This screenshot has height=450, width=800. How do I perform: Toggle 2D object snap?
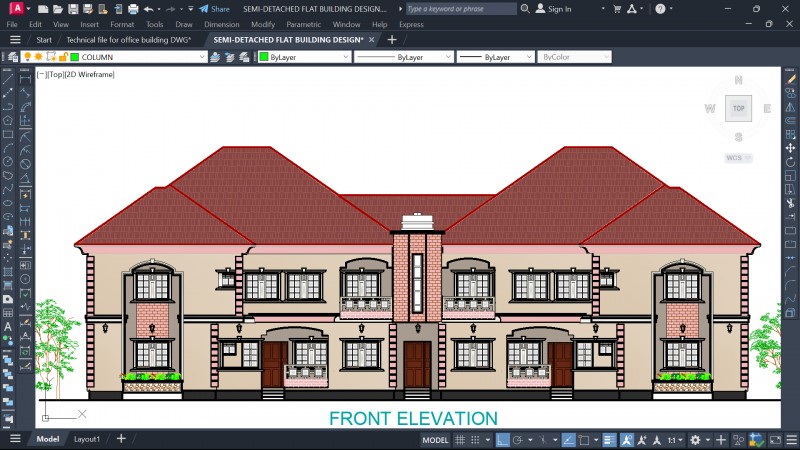pos(584,440)
